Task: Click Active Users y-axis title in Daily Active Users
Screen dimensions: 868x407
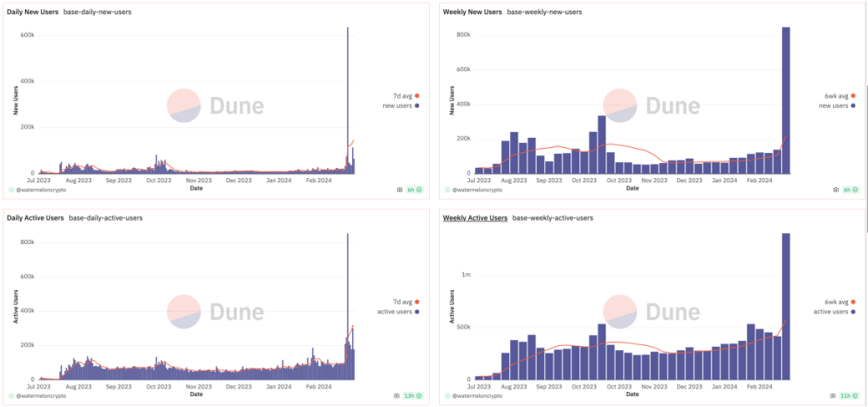Action: pos(16,308)
